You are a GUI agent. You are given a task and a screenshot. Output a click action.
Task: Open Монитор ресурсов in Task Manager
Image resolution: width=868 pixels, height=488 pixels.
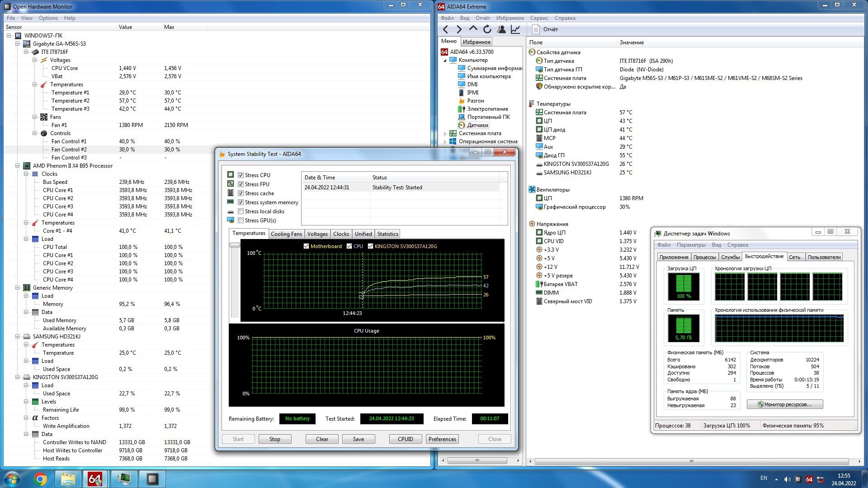[x=785, y=404]
